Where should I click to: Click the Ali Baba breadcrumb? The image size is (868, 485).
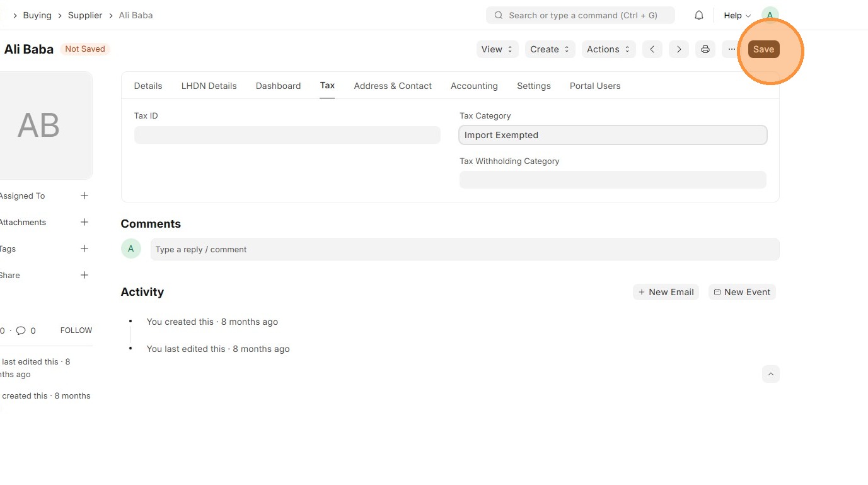point(136,15)
